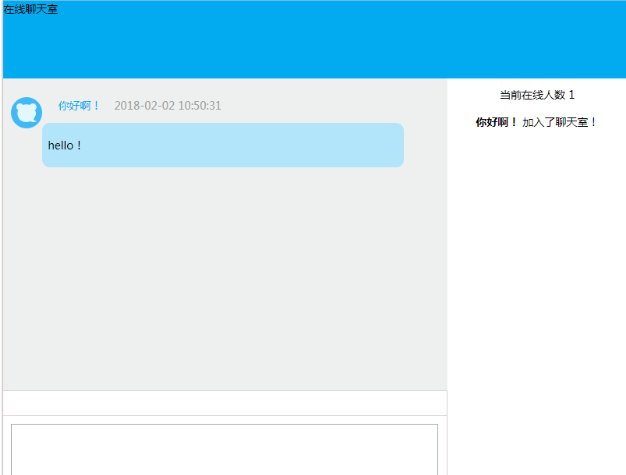
Task: Click the 在线聊天室 title text
Action: [x=31, y=9]
